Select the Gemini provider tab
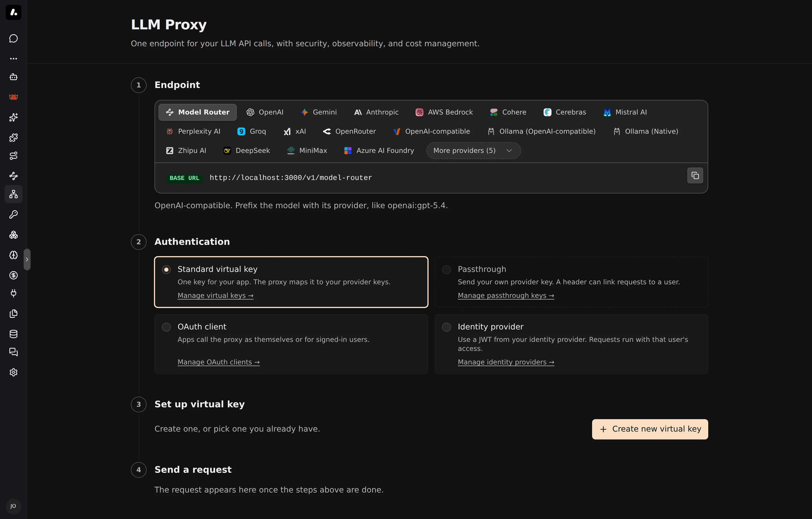The width and height of the screenshot is (812, 519). point(319,112)
